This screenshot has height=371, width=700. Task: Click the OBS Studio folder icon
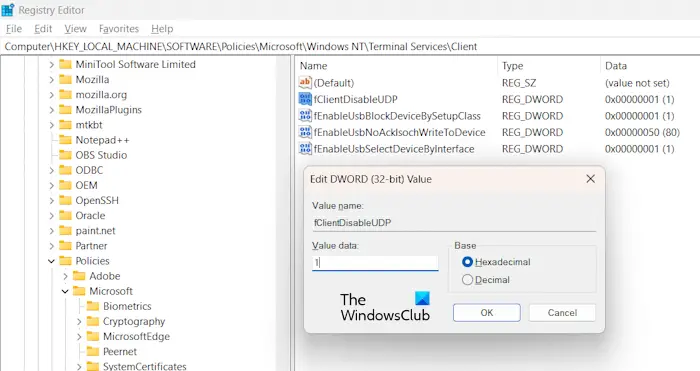(65, 155)
